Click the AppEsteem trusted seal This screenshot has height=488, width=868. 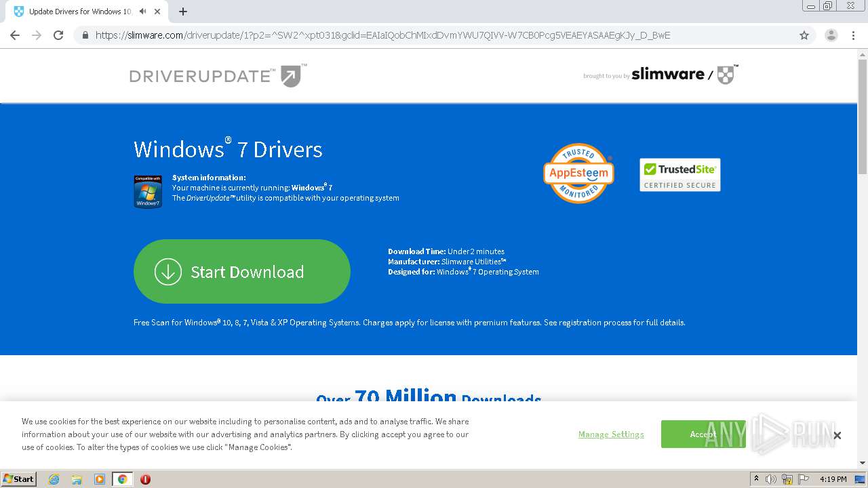(578, 173)
